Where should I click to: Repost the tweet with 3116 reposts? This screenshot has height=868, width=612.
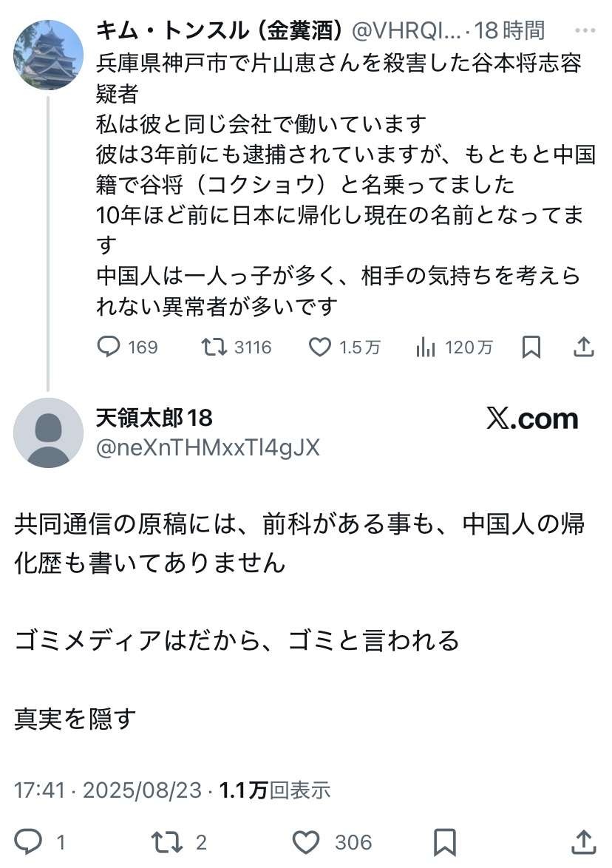coord(214,347)
